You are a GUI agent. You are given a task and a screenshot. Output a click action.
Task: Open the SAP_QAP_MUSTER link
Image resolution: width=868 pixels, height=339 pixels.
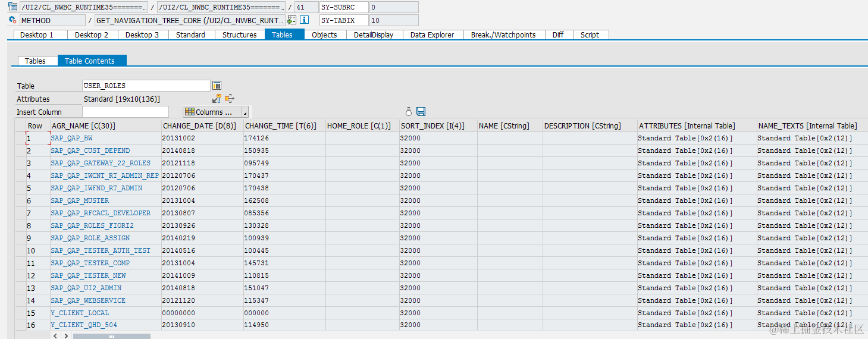[x=80, y=200]
